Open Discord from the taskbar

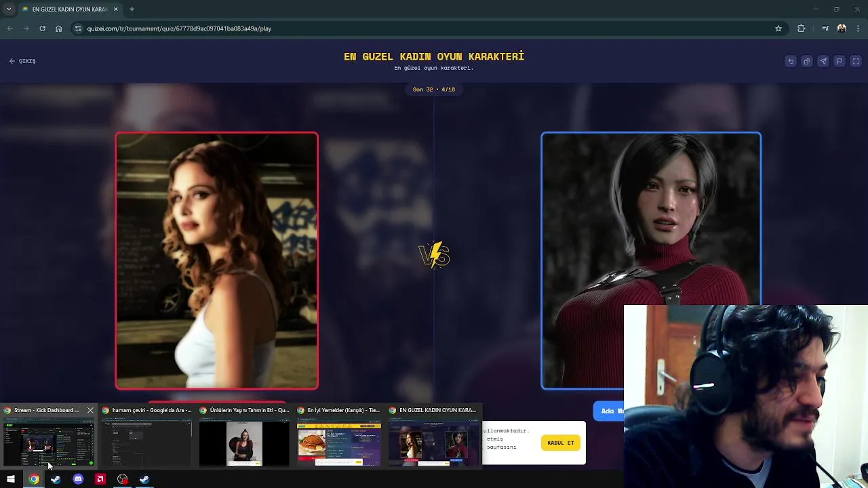click(78, 479)
